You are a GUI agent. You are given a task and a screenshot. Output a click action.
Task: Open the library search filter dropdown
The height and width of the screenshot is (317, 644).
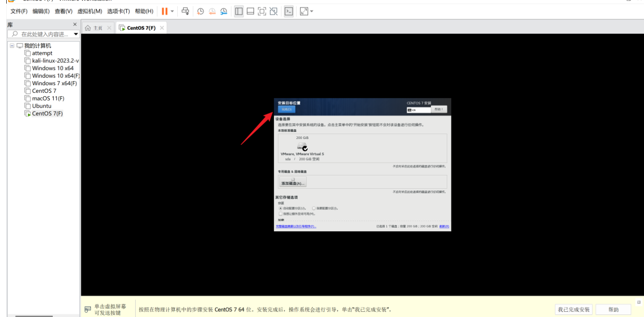(x=76, y=34)
